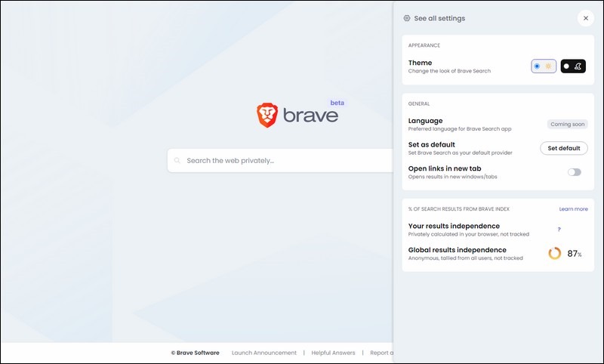
Task: Click the GENERAL section header
Action: pos(419,103)
